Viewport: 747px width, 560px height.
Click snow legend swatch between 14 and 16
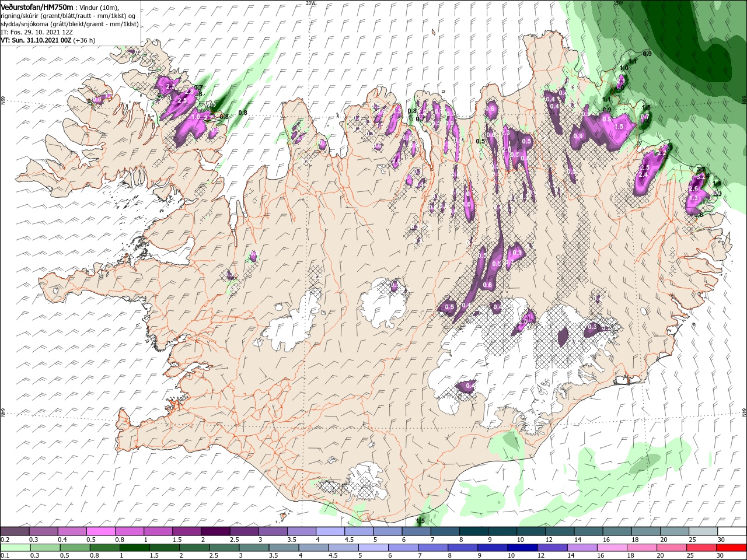click(x=588, y=531)
